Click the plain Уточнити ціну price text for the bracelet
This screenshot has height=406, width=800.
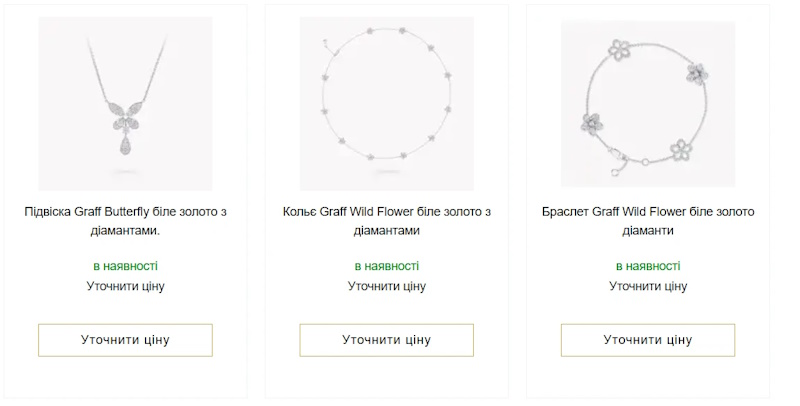(648, 286)
